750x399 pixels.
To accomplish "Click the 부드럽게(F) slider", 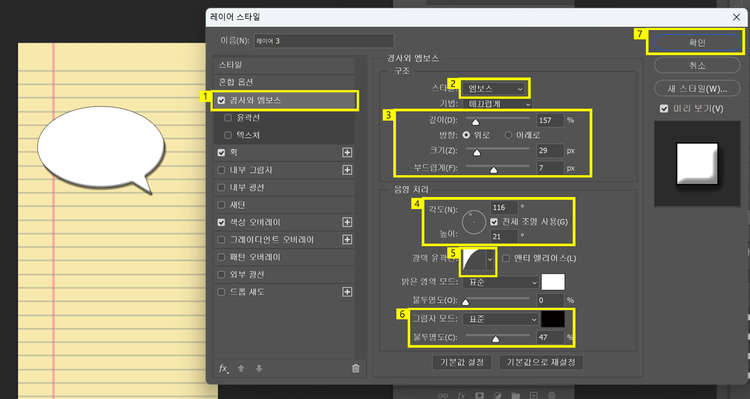I will pos(497,168).
